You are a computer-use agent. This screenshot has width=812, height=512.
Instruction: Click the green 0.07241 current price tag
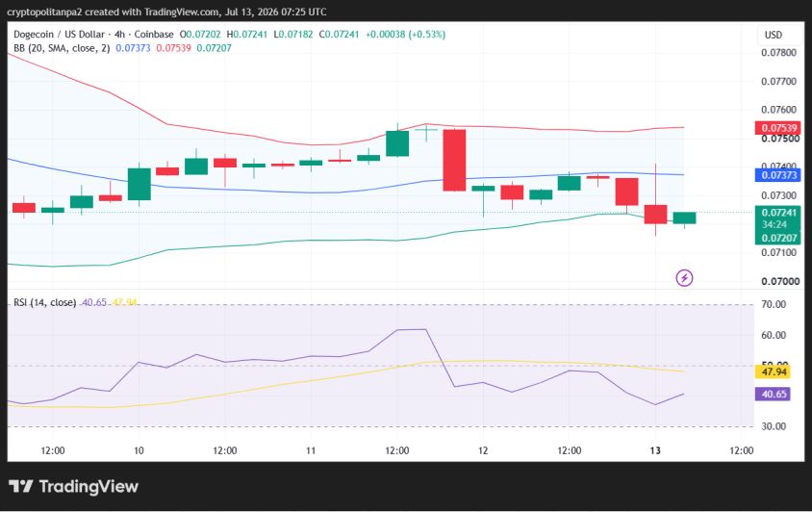[778, 213]
